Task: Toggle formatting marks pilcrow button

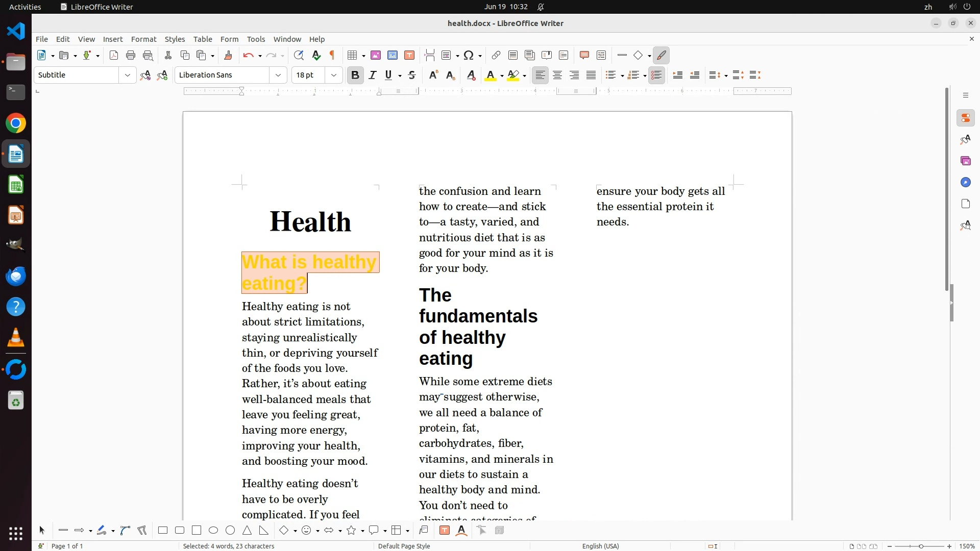Action: pos(332,56)
